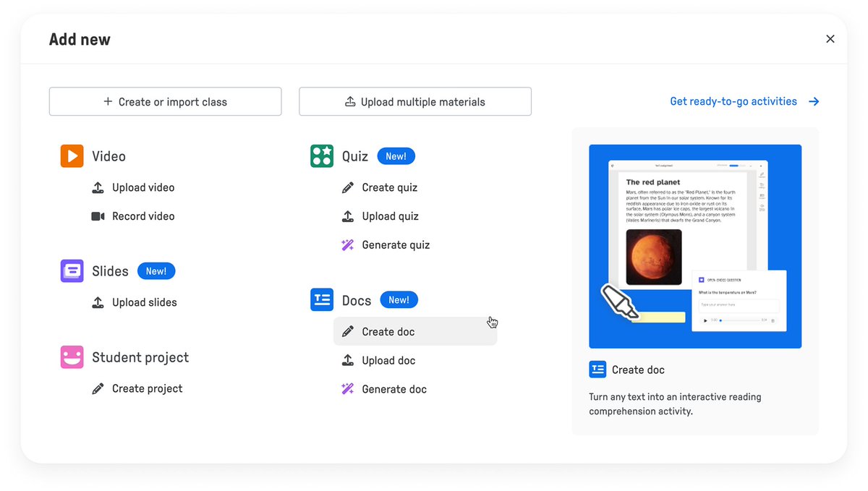868x491 pixels.
Task: Click the magic wand icon beside Generate quiz
Action: tap(348, 245)
